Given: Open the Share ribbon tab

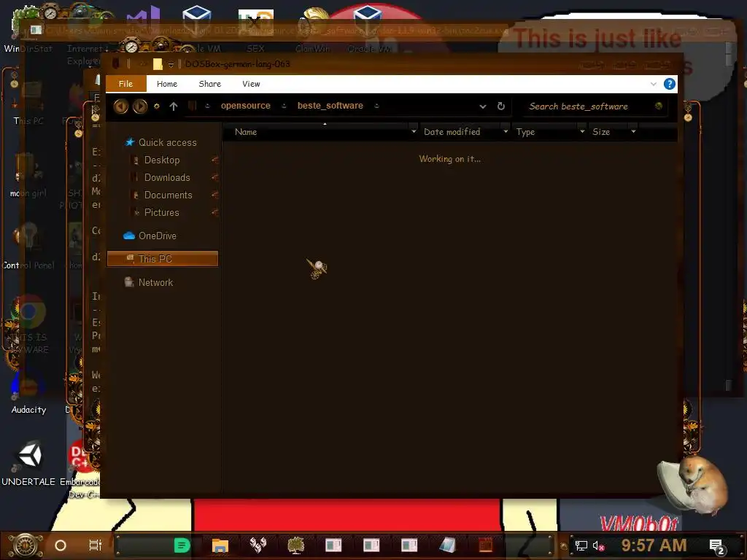Looking at the screenshot, I should click(209, 84).
